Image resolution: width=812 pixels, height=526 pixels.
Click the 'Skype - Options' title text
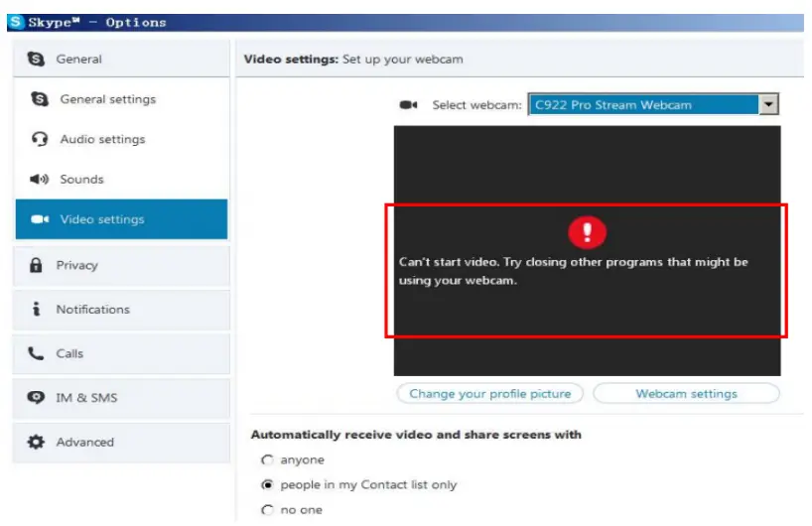click(97, 23)
